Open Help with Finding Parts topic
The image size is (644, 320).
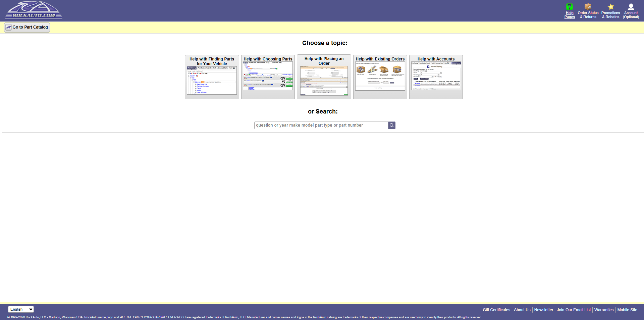tap(212, 77)
